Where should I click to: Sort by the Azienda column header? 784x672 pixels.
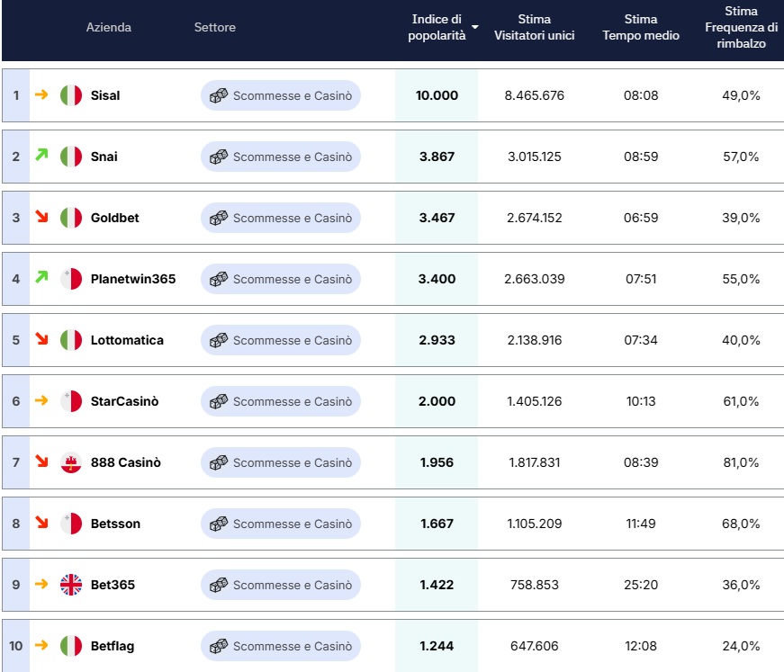click(x=109, y=27)
